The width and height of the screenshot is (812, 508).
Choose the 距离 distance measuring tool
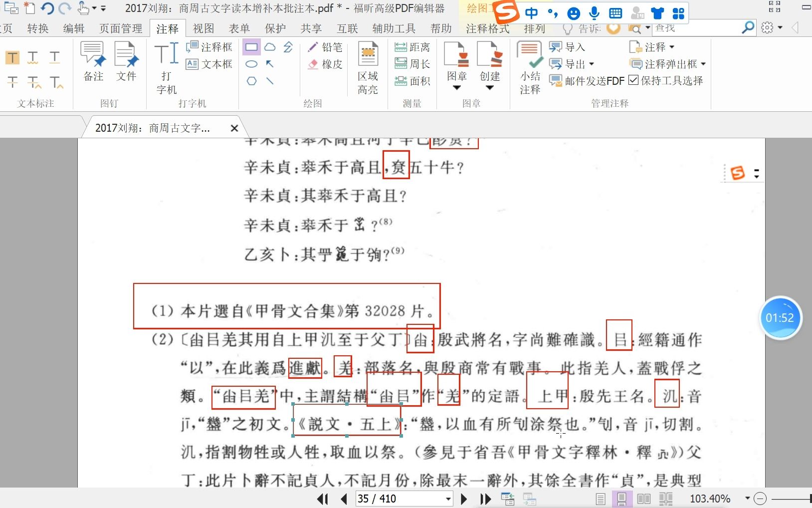(412, 47)
